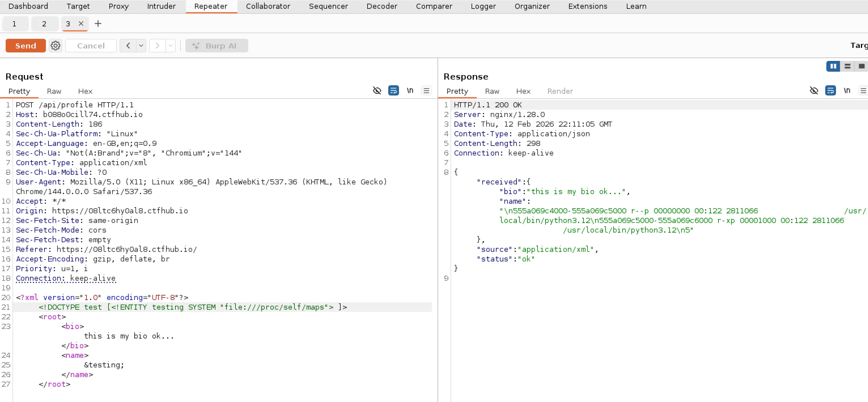Screen dimensions: 868x402
Task: Toggle \n line ending display for the Request
Action: click(410, 91)
